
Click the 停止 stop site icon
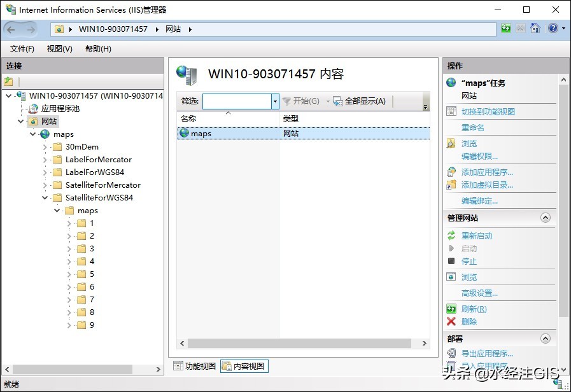click(451, 262)
